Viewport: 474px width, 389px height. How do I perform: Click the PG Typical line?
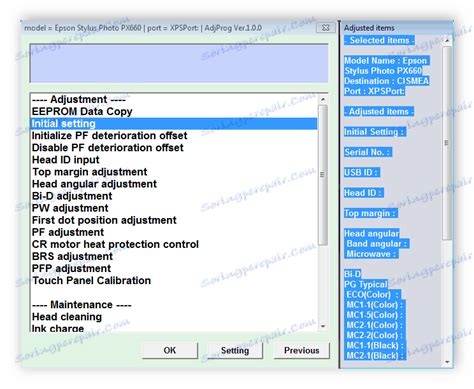click(x=366, y=284)
